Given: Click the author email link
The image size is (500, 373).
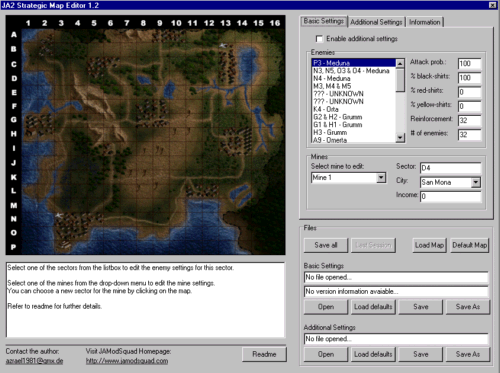Looking at the screenshot, I should [x=34, y=361].
